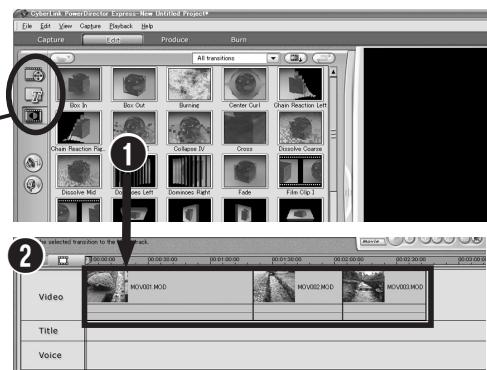Screen dimensions: 487x370
Task: Select the Box In transition thumbnail
Action: pos(79,84)
